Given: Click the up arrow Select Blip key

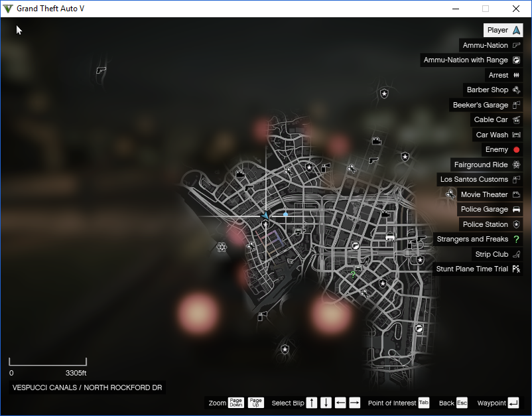Looking at the screenshot, I should (312, 403).
